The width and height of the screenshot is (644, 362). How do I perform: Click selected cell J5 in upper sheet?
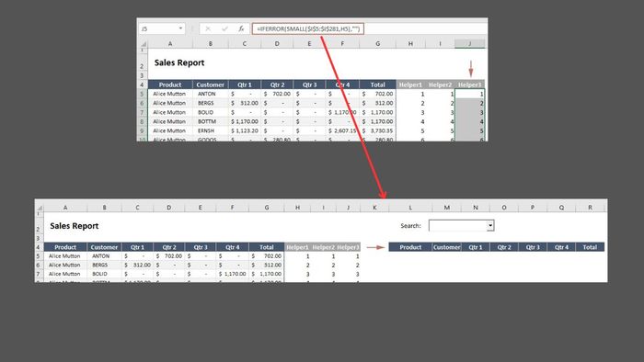[x=470, y=94]
